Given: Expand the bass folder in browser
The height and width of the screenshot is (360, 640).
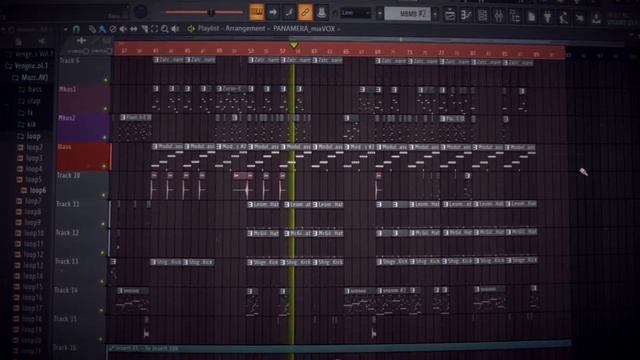Looking at the screenshot, I should coord(30,89).
